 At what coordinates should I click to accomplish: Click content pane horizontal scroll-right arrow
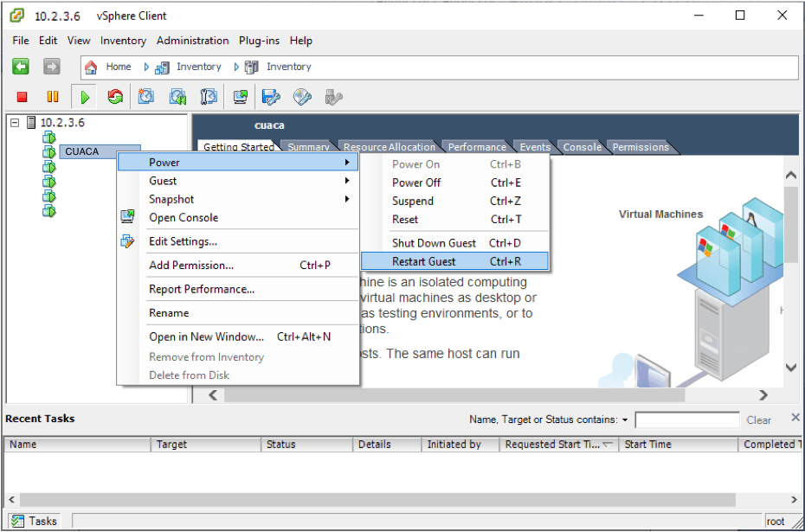coord(763,395)
